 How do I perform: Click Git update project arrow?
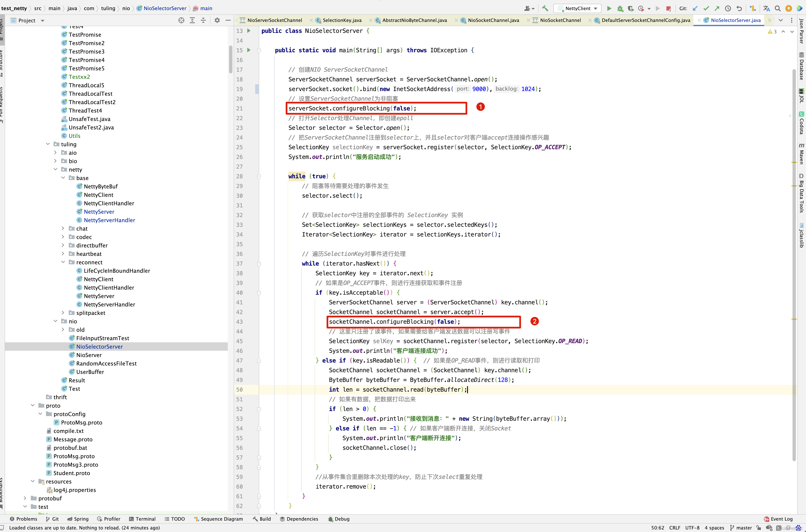[x=695, y=8]
